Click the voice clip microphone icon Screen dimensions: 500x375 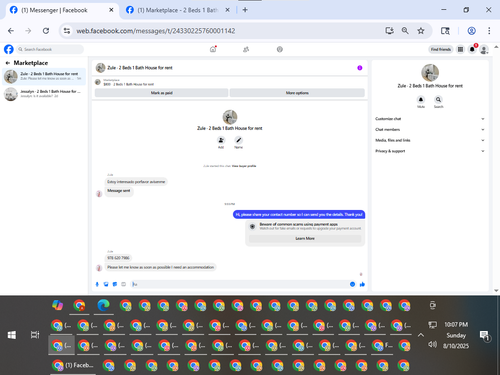tap(97, 284)
